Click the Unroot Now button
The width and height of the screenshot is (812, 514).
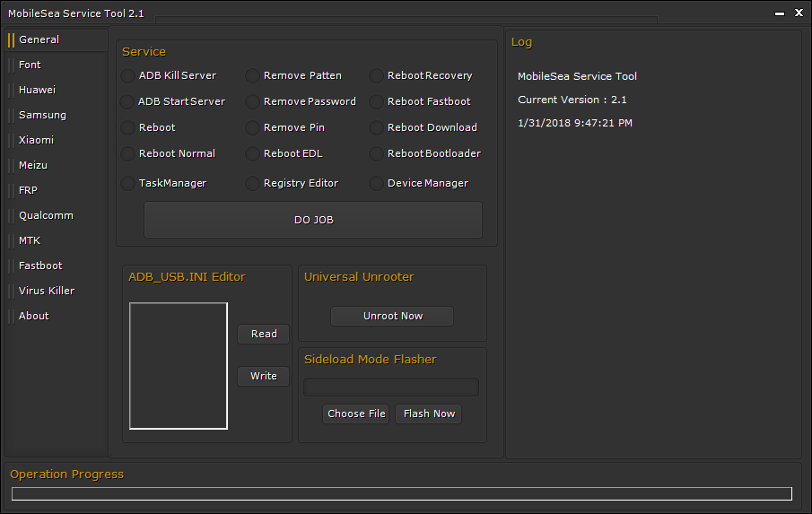tap(392, 317)
